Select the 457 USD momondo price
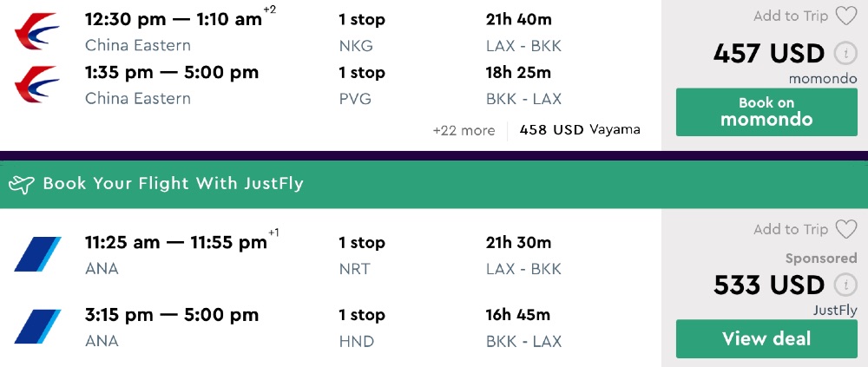The width and height of the screenshot is (868, 367). click(768, 54)
